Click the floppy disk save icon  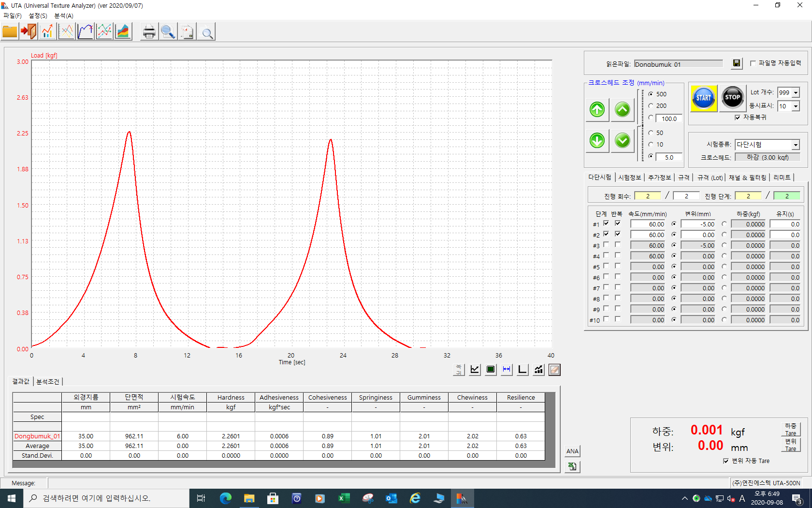[x=736, y=63]
